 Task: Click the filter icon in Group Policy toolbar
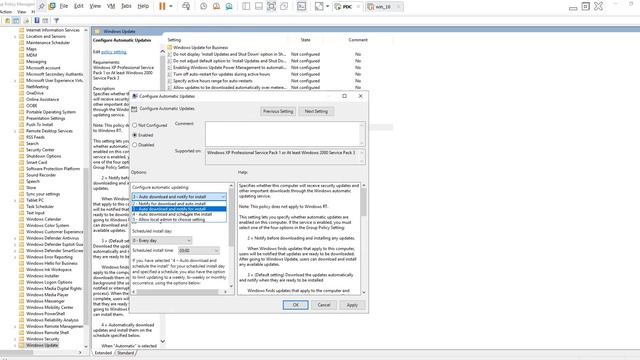coord(56,20)
